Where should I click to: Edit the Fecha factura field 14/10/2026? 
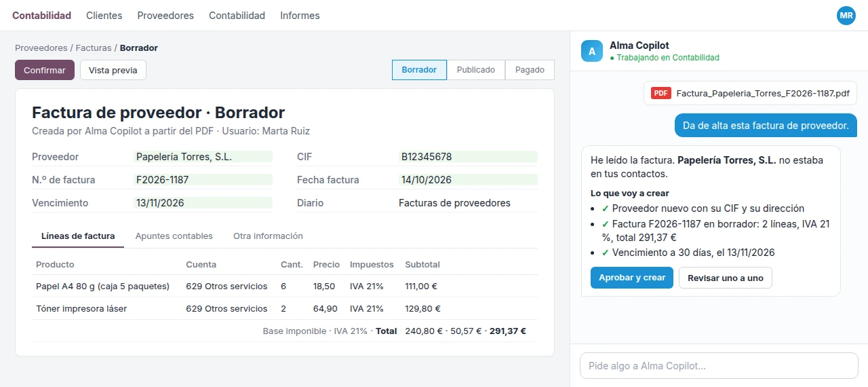[468, 180]
